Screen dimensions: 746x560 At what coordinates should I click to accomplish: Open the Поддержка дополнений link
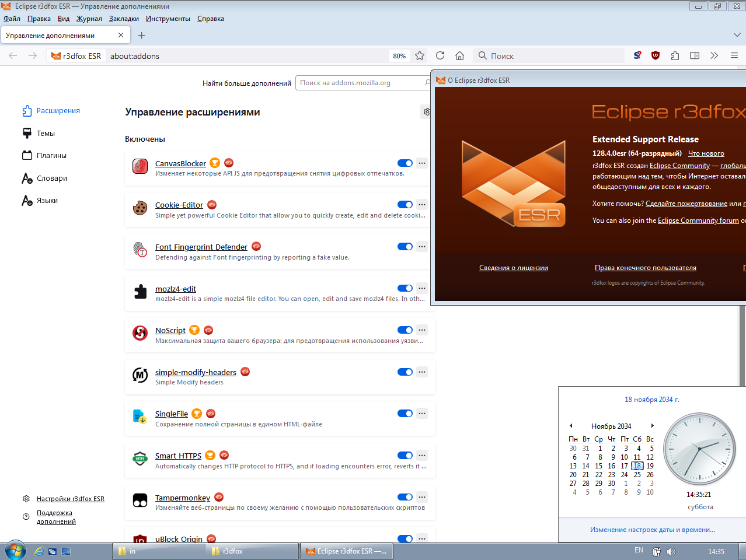click(56, 517)
